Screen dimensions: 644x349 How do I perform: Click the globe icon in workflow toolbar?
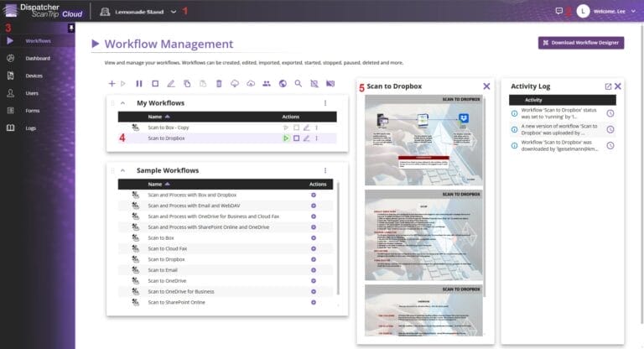click(283, 84)
